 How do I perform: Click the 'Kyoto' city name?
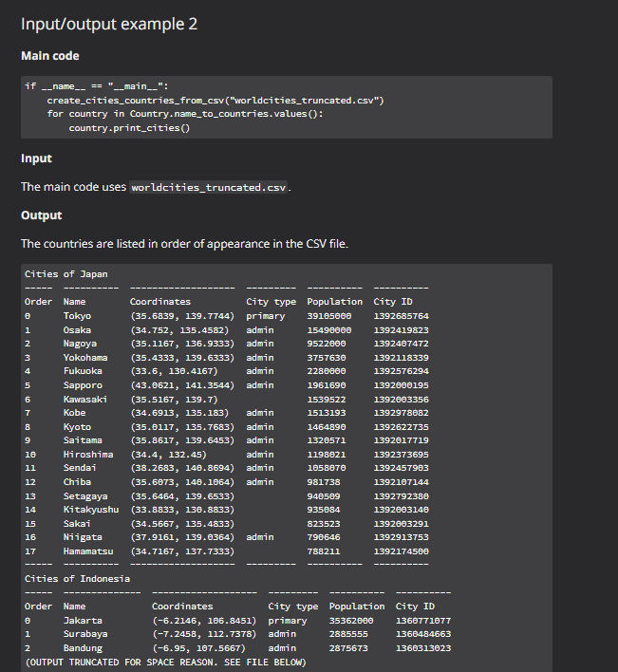[x=77, y=426]
